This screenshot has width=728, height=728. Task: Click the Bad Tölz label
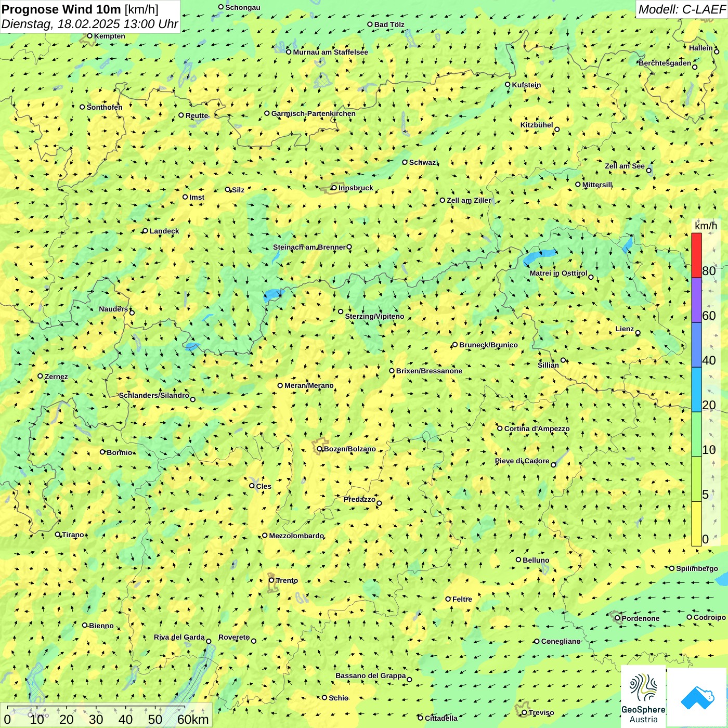coord(389,24)
